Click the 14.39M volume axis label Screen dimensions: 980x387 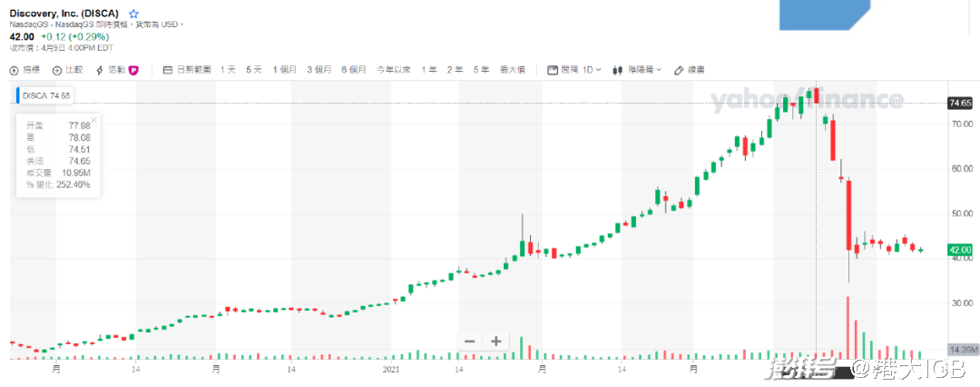pos(961,348)
